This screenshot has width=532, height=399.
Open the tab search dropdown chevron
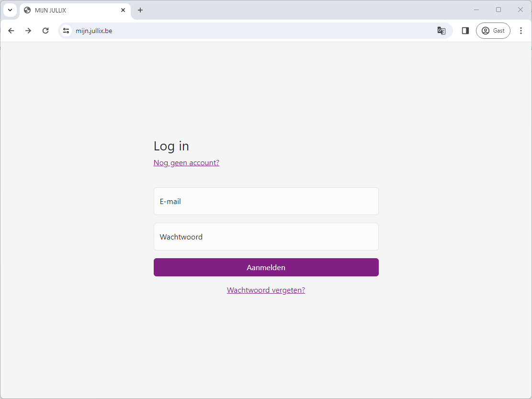[x=10, y=10]
